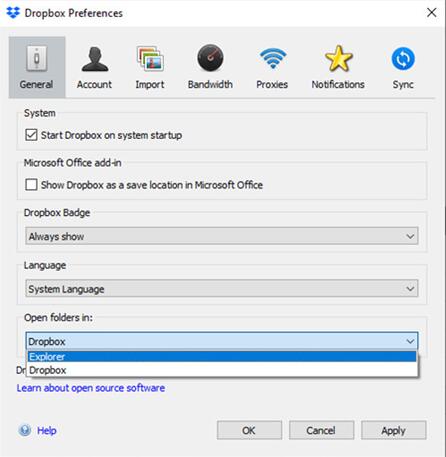Open Notifications star icon tab
446x457 pixels.
338,58
